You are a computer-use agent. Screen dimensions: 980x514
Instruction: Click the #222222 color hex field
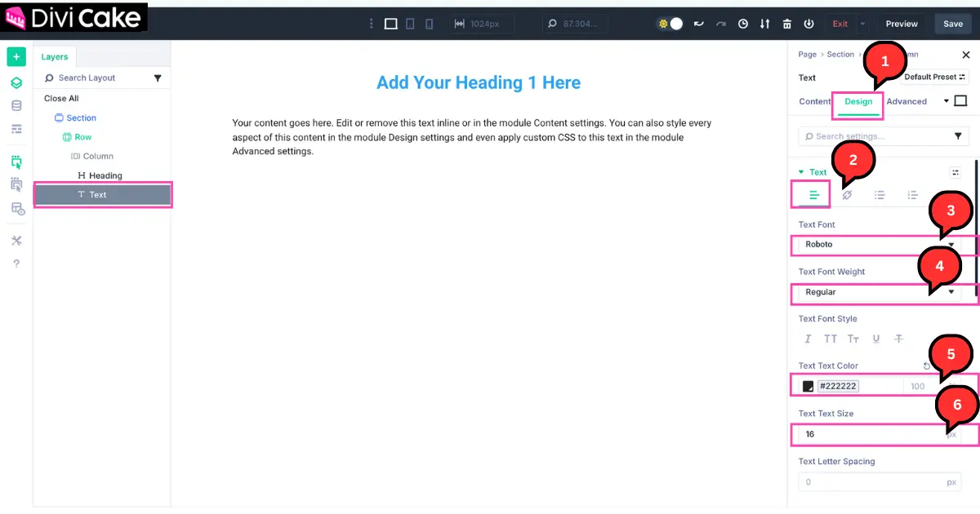tap(838, 386)
